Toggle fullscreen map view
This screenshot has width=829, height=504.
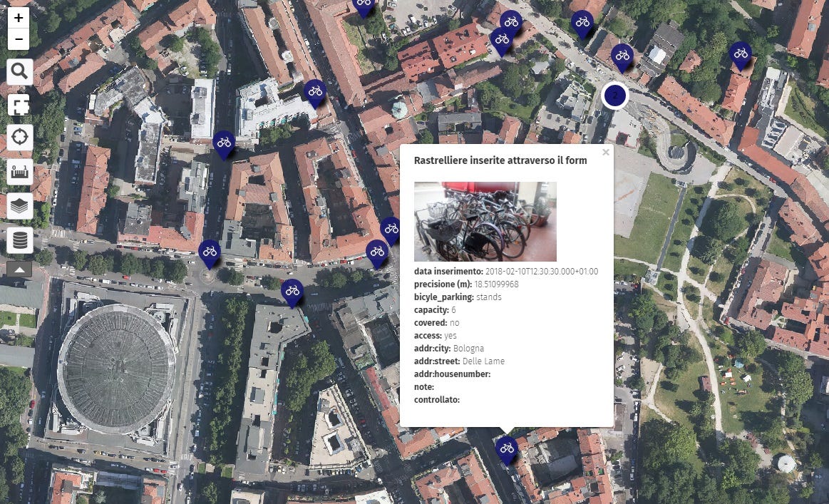click(x=19, y=106)
